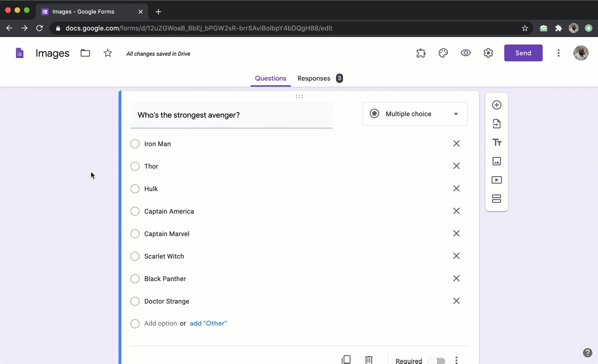Screen dimensions: 598x364
Task: Open question options menu beside Required
Action: pyautogui.click(x=456, y=360)
